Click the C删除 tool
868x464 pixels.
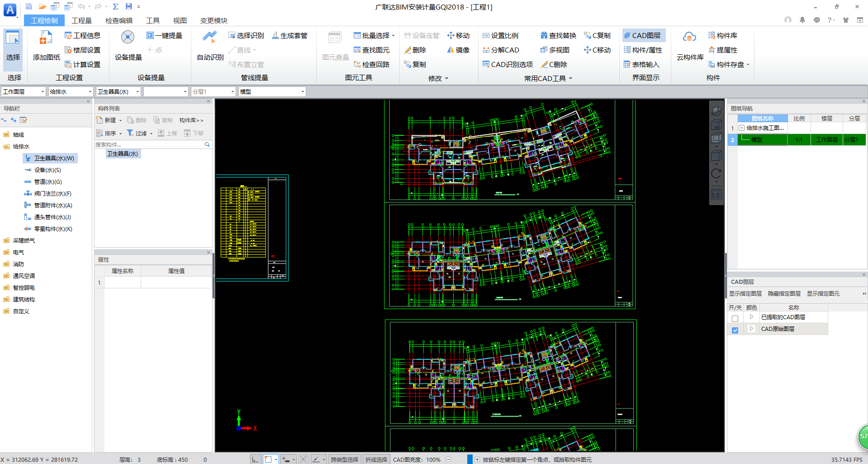coord(554,64)
